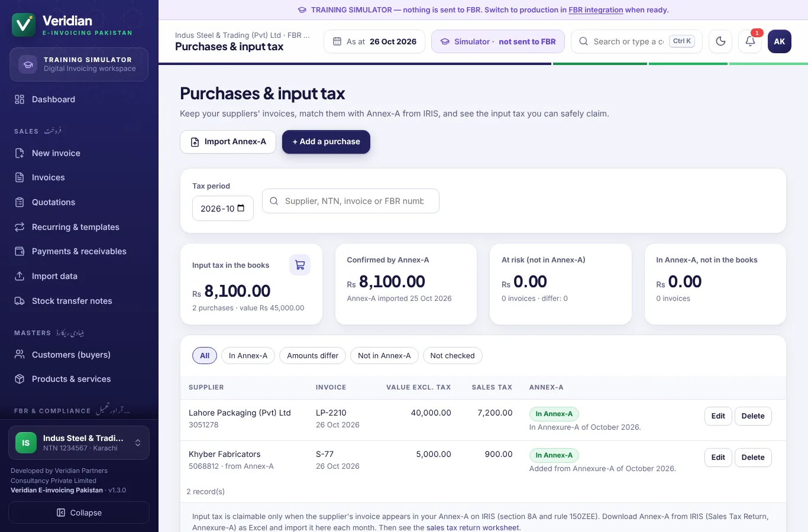Click the 7,200.00 sales tax value
808x532 pixels.
(x=495, y=413)
